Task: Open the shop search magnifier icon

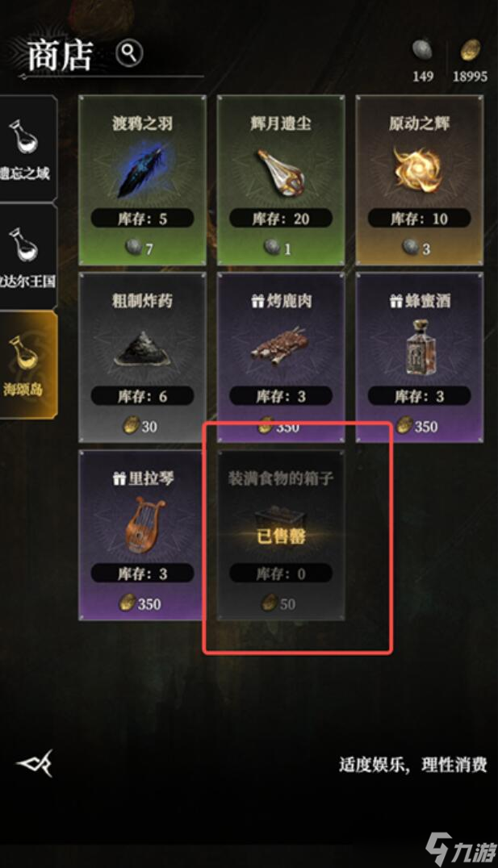Action: [129, 53]
